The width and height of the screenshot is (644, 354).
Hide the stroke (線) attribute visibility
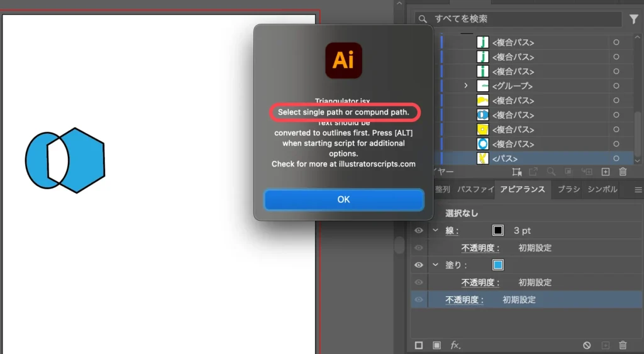pyautogui.click(x=419, y=231)
